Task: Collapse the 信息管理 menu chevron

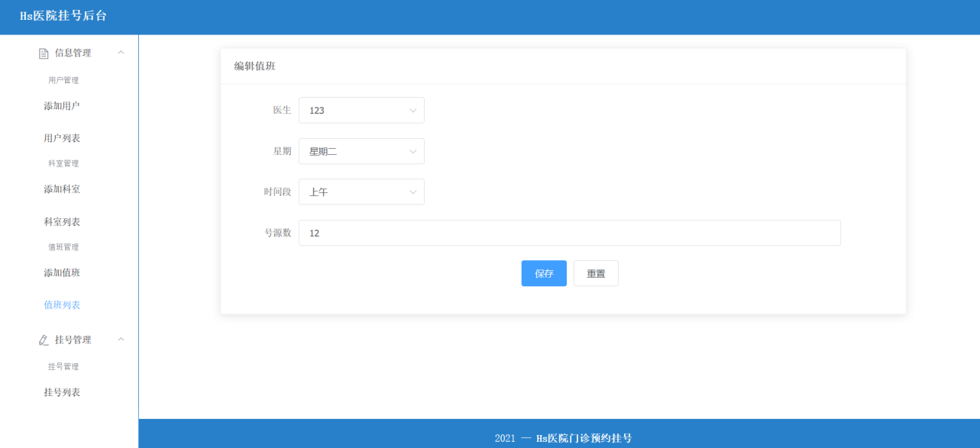Action: (121, 53)
